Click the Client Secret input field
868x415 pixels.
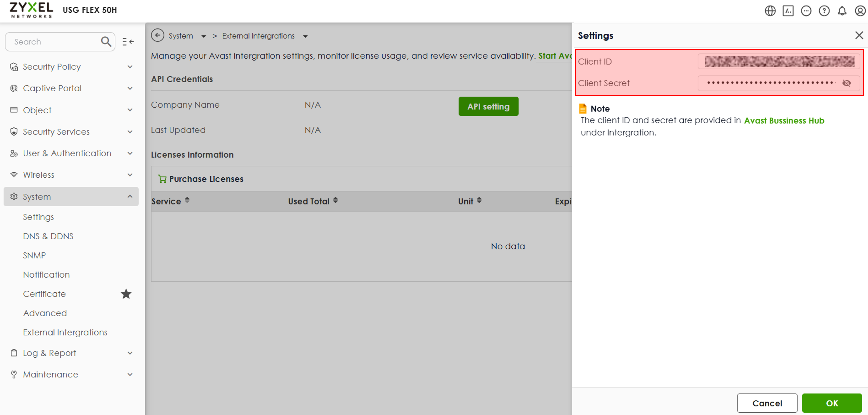(x=779, y=83)
